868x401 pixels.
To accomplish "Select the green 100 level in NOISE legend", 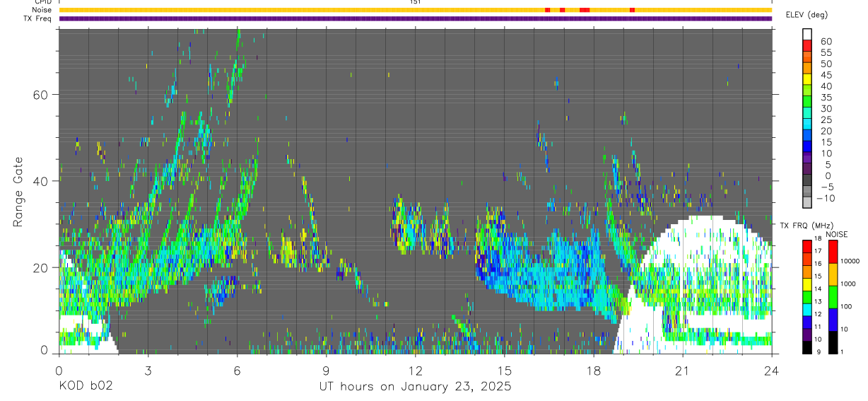I will (x=832, y=297).
